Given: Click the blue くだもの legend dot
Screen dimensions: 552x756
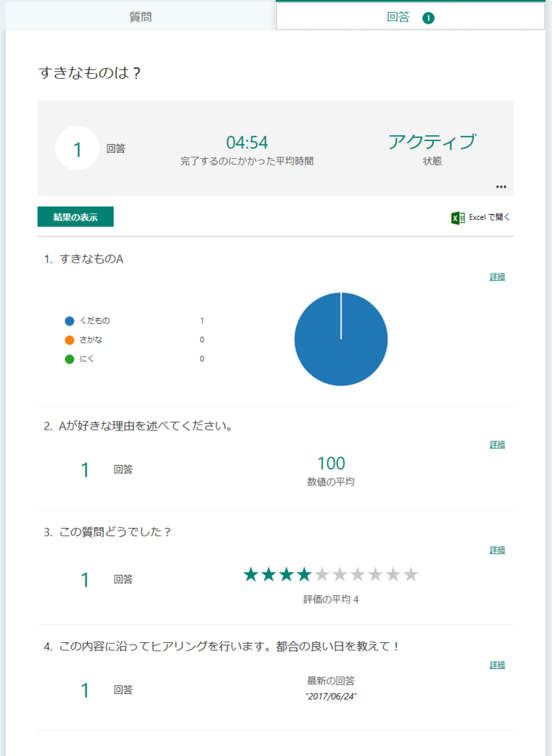Looking at the screenshot, I should (x=69, y=321).
